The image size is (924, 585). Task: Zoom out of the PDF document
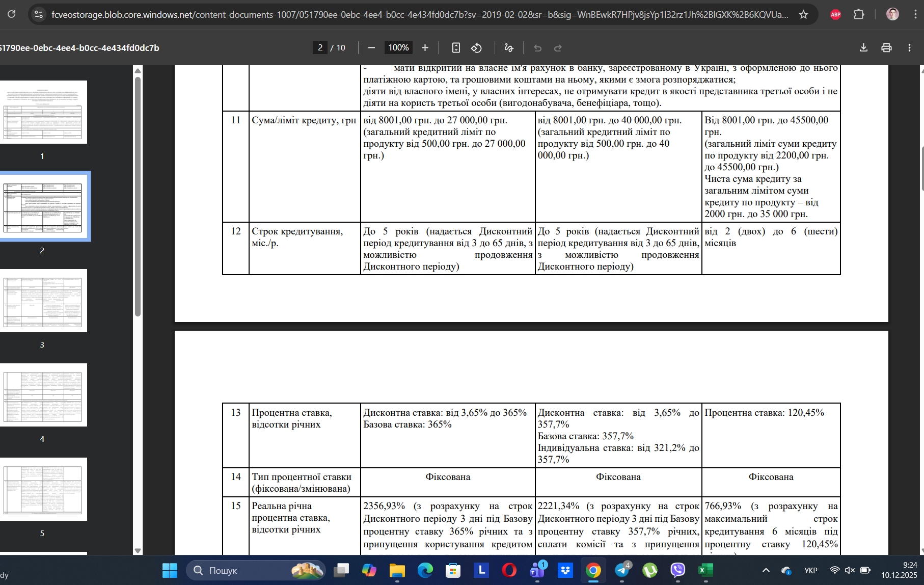(371, 47)
